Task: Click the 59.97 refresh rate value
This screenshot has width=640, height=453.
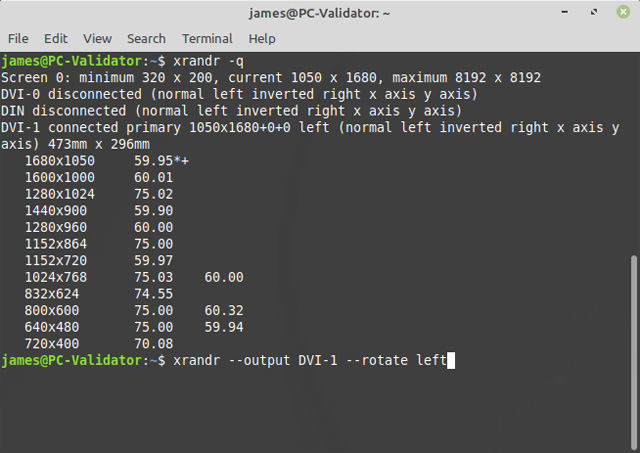Action: pyautogui.click(x=153, y=260)
